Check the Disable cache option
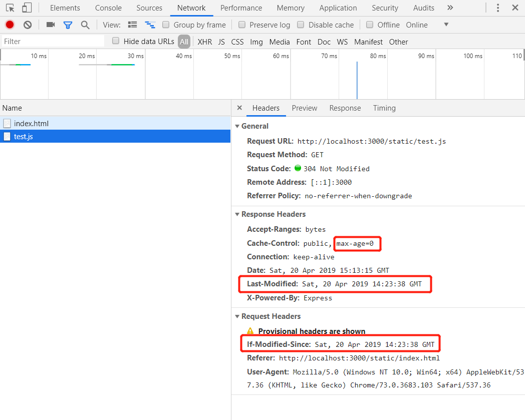 (301, 25)
